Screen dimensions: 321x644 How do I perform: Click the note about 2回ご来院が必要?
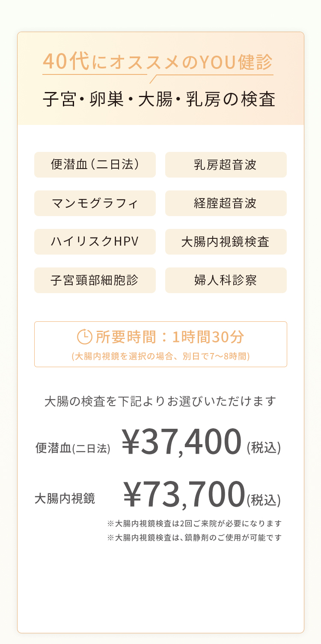[x=195, y=523]
